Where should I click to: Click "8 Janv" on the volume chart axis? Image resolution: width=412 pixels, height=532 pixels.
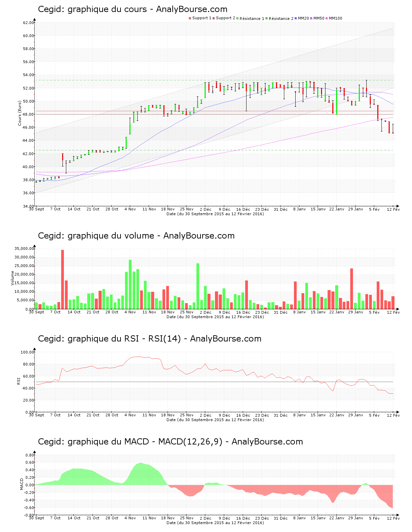(299, 312)
